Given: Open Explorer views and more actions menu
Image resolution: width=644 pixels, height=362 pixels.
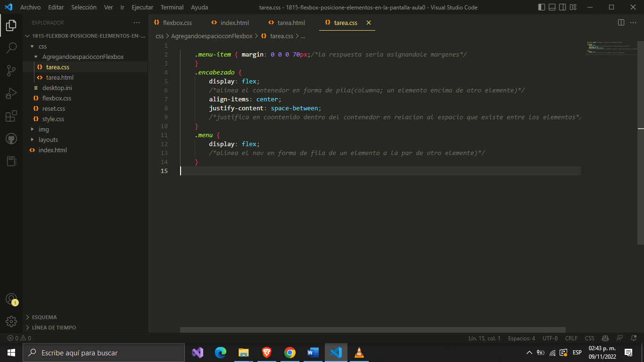Looking at the screenshot, I should click(137, 23).
